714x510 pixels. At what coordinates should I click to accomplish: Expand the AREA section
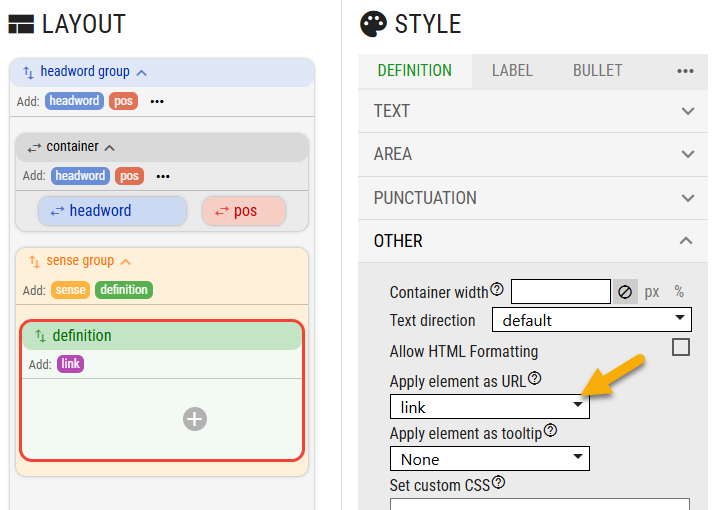click(x=533, y=154)
